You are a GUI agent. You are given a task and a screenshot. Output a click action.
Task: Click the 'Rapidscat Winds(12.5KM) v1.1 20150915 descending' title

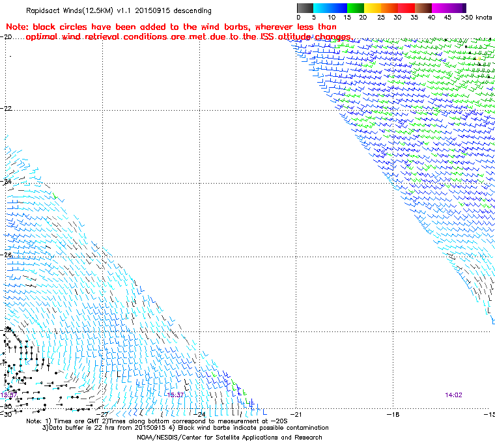pyautogui.click(x=119, y=10)
